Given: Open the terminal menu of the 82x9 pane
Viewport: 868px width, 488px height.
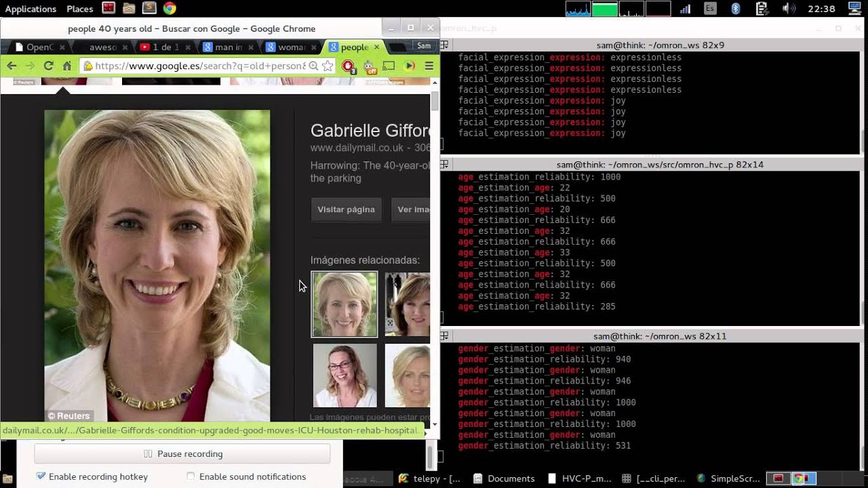Looking at the screenshot, I should coord(444,45).
